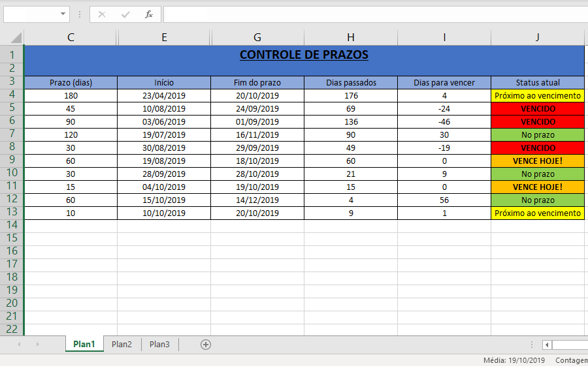The image size is (588, 372).
Task: Add a new sheet with plus icon
Action: point(206,345)
